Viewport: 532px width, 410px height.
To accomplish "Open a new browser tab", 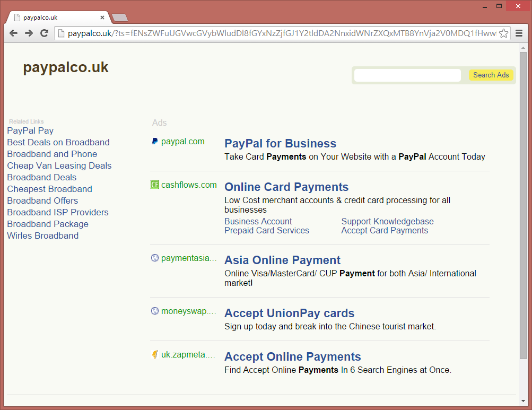I will [119, 18].
